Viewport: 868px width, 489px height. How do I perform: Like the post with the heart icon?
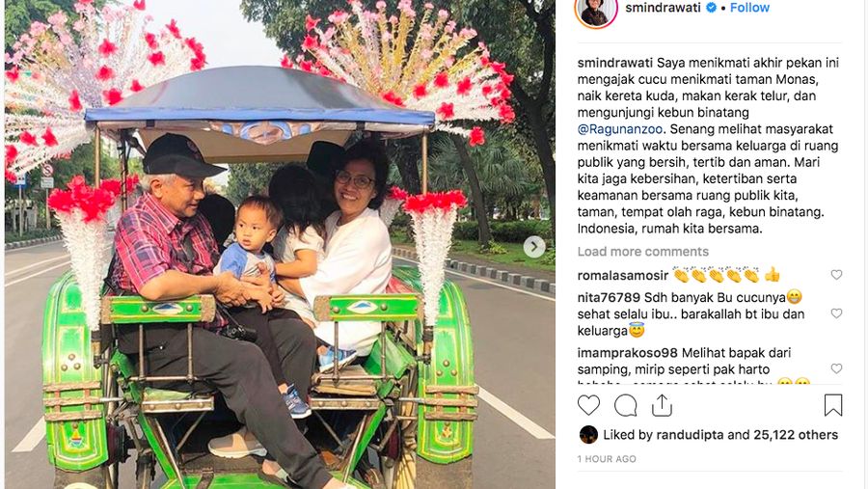(x=588, y=405)
